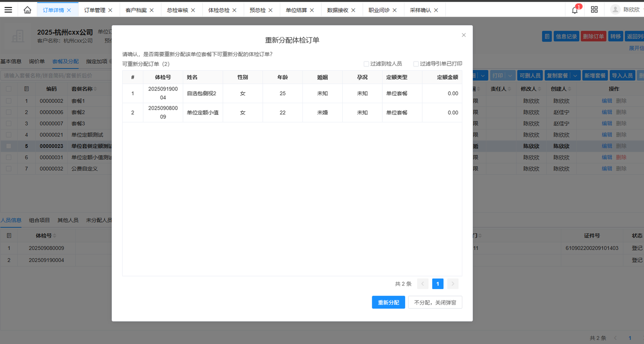Open the 单位结算 tab
644x344 pixels.
coord(296,10)
